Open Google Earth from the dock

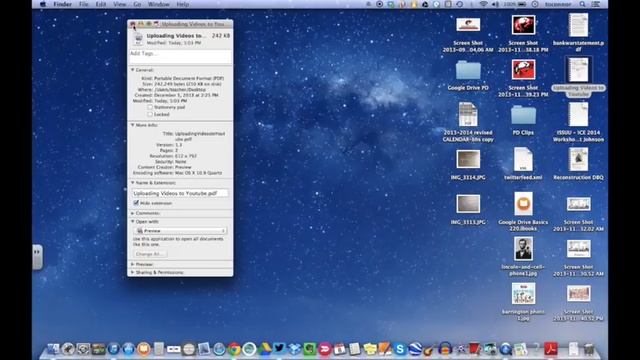[415, 349]
